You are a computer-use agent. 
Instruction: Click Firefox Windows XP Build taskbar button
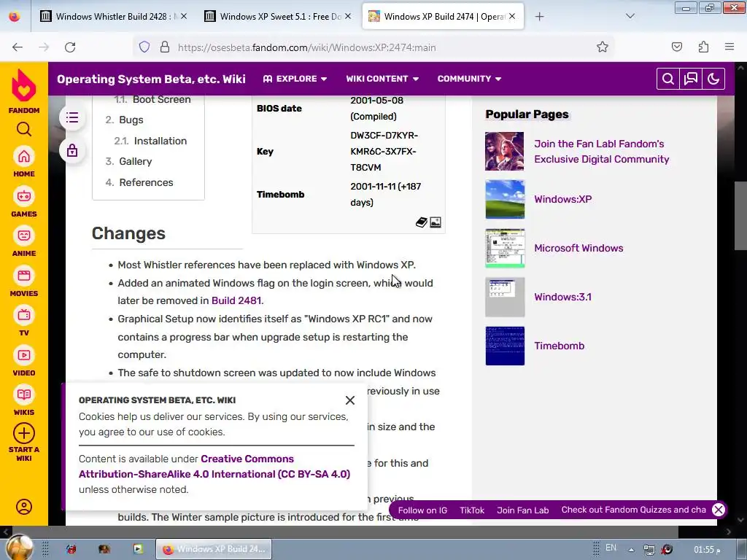click(x=214, y=549)
